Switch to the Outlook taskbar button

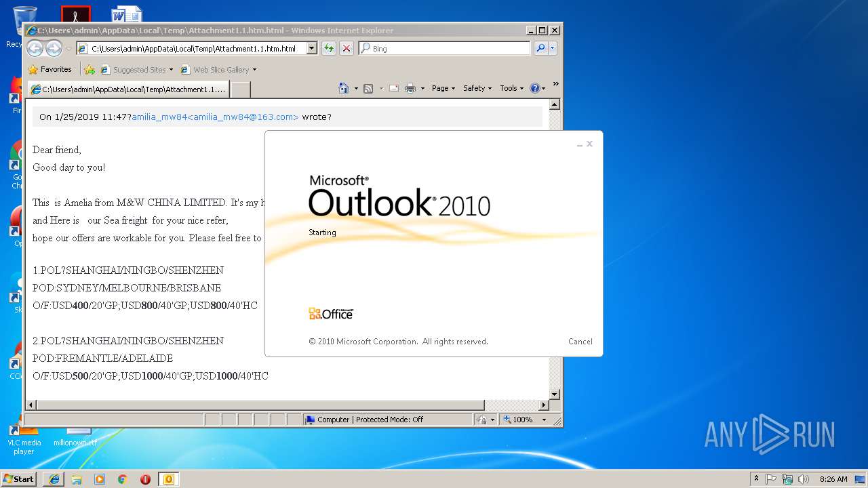pyautogui.click(x=168, y=479)
